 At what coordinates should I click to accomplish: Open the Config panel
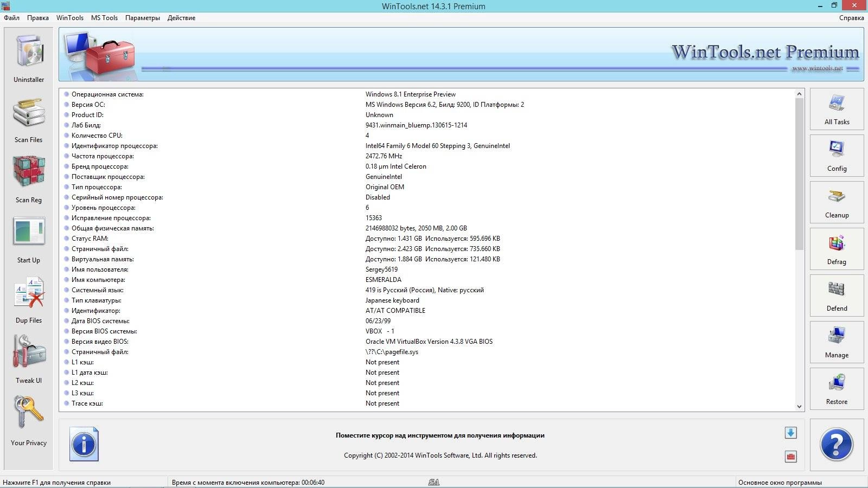(x=837, y=156)
